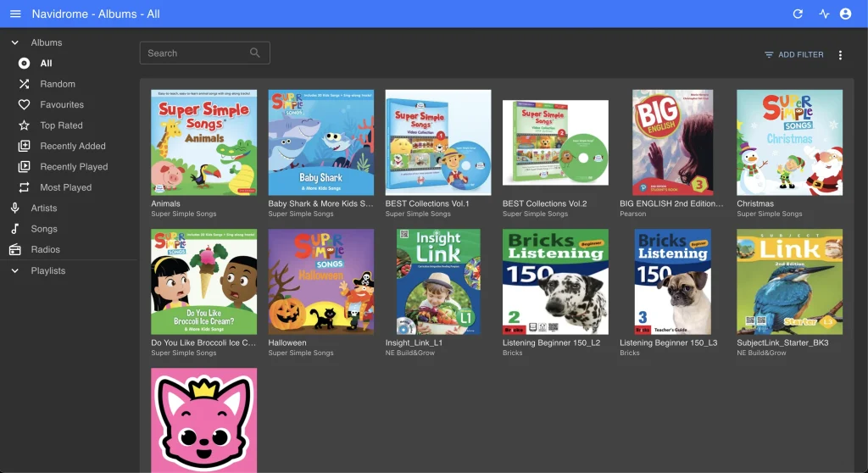Click the All albums disc icon

tap(24, 63)
